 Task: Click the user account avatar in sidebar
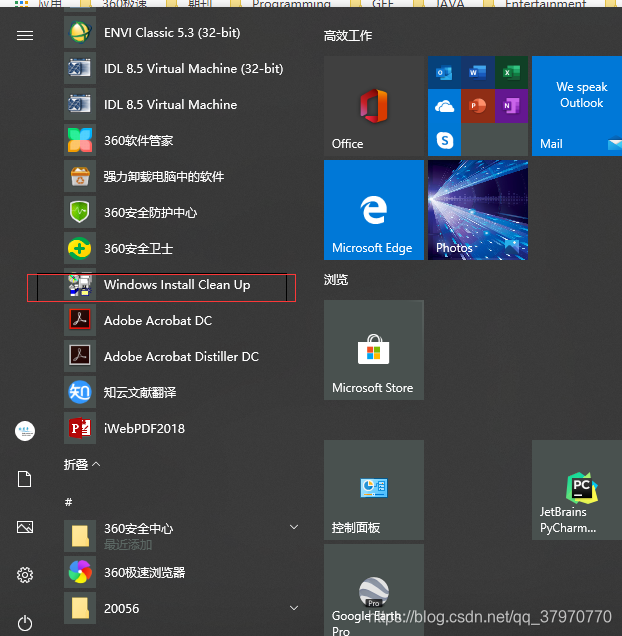pyautogui.click(x=25, y=431)
